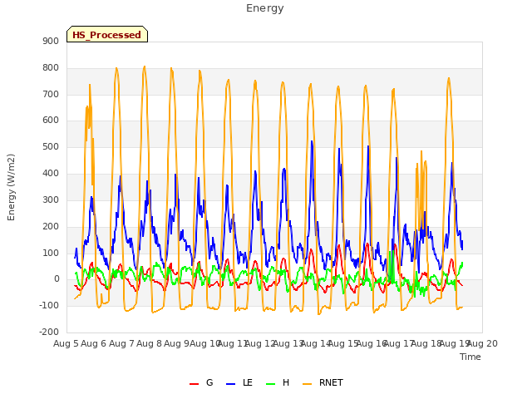532x399 pixels.
Task: Toggle the RNET series legend entry
Action: pyautogui.click(x=323, y=382)
